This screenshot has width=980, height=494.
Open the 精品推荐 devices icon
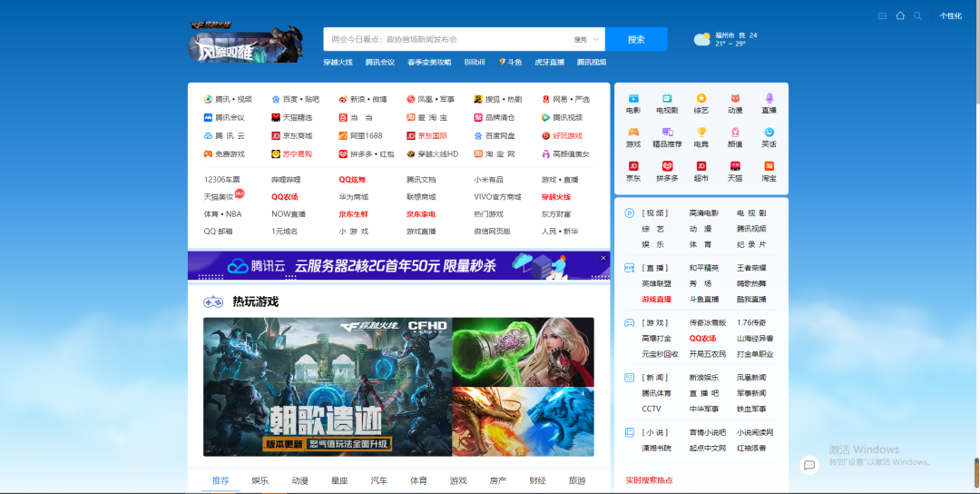click(667, 132)
